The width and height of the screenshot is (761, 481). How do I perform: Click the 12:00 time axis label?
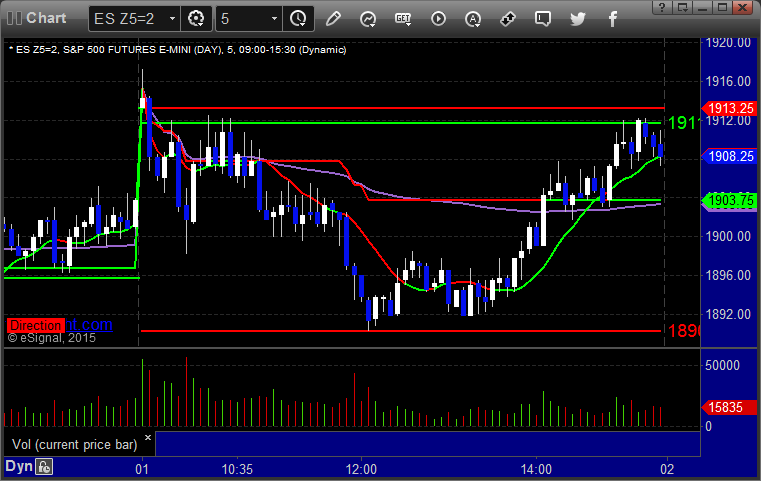tap(361, 469)
